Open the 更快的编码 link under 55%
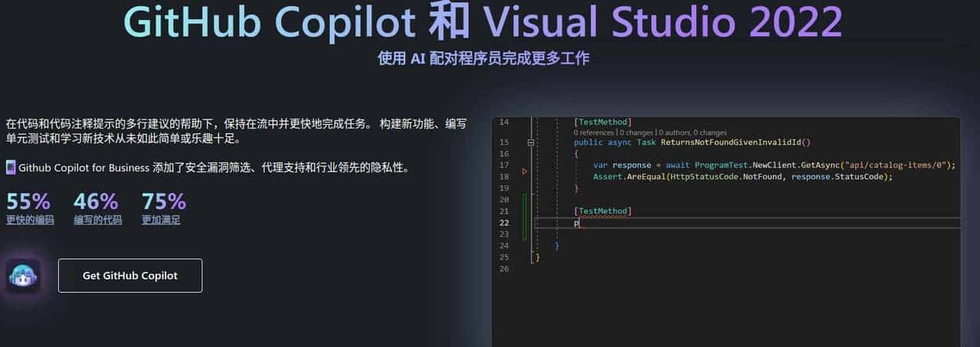The width and height of the screenshot is (980, 347). (30, 221)
